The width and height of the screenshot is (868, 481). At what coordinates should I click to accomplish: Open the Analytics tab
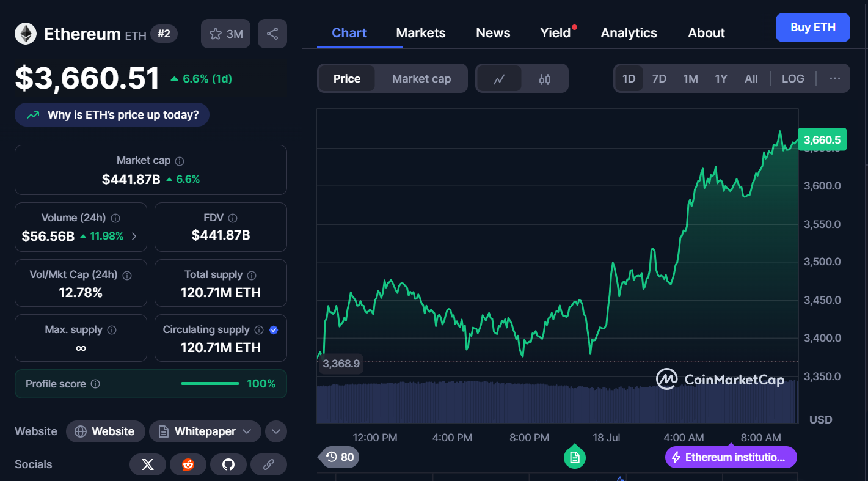629,33
